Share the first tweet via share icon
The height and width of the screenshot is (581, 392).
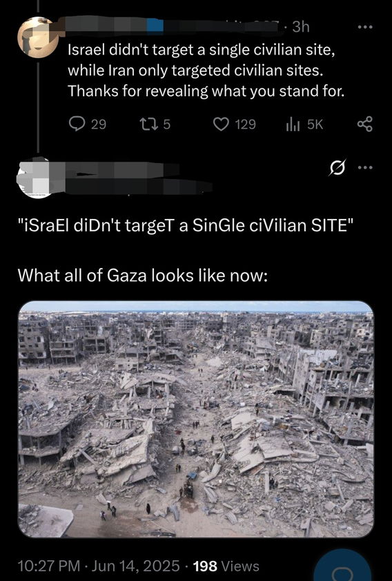click(364, 124)
